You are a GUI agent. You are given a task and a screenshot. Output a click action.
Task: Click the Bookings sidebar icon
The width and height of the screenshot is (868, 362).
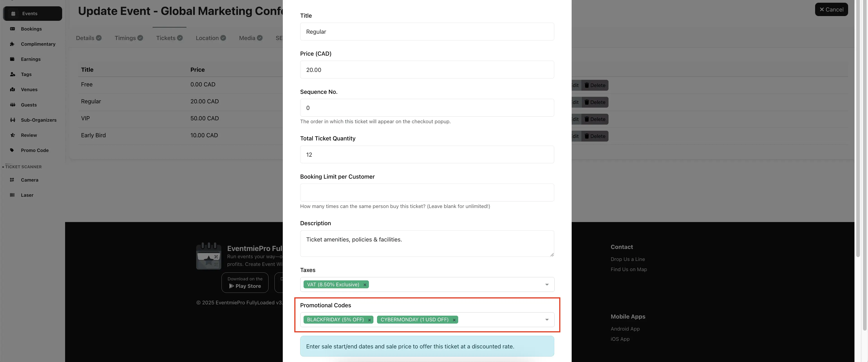pos(12,29)
